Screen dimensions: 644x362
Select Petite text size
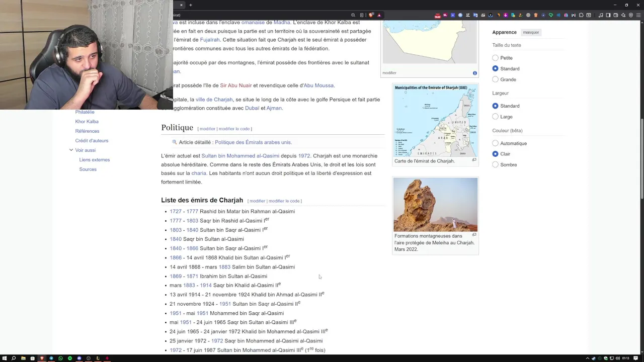tap(496, 58)
